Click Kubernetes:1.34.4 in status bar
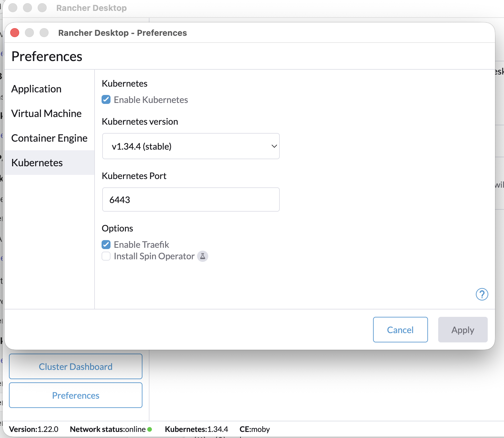504x438 pixels. [196, 429]
